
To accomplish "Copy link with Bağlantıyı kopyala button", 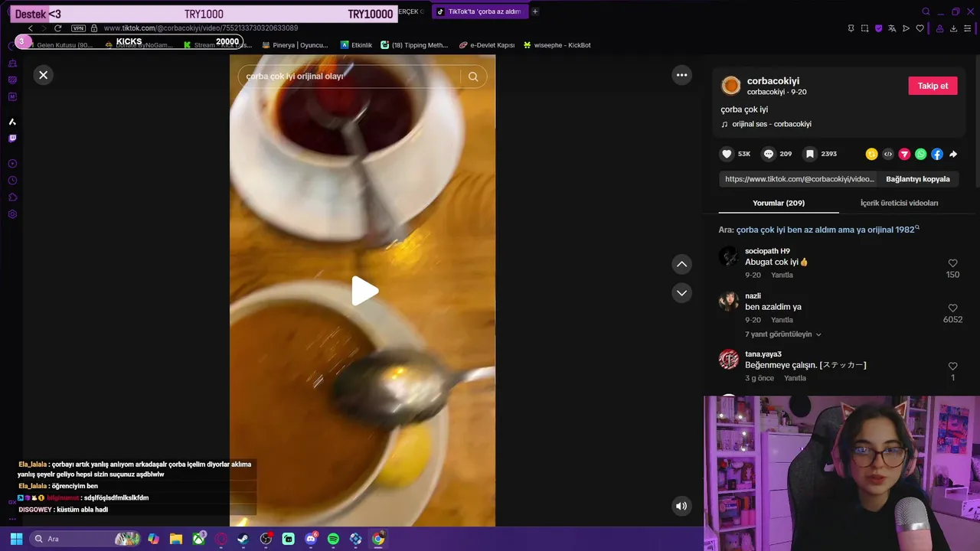I will pos(918,179).
